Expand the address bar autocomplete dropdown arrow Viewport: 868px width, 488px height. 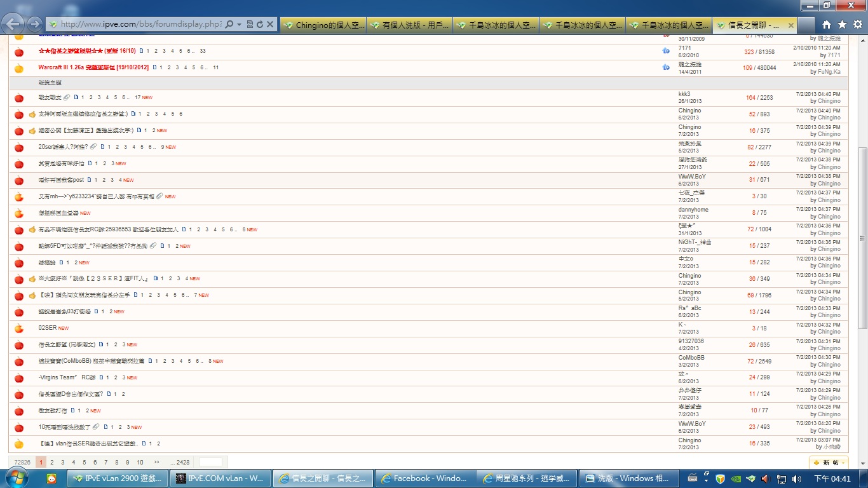coord(239,24)
